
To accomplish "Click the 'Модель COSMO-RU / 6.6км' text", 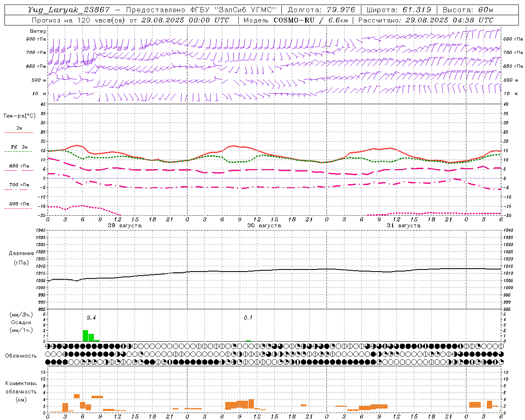I will pyautogui.click(x=296, y=20).
